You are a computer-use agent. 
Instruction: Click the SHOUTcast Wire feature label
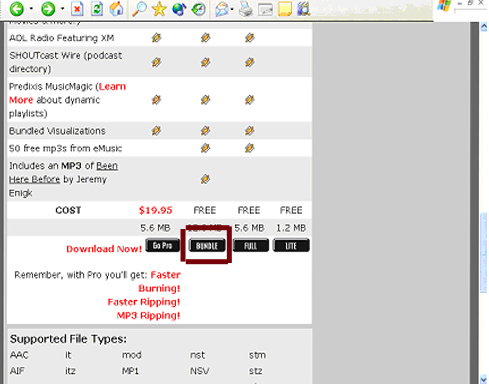[66, 62]
